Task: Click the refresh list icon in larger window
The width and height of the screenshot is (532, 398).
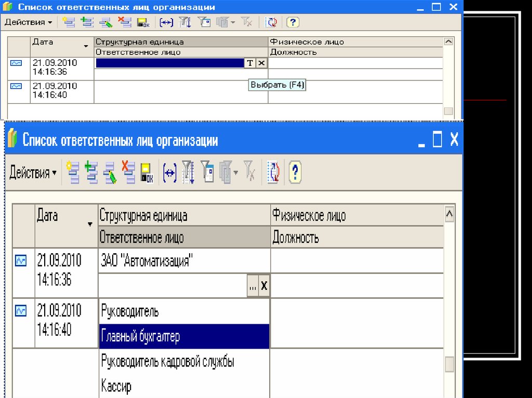Action: (x=274, y=173)
